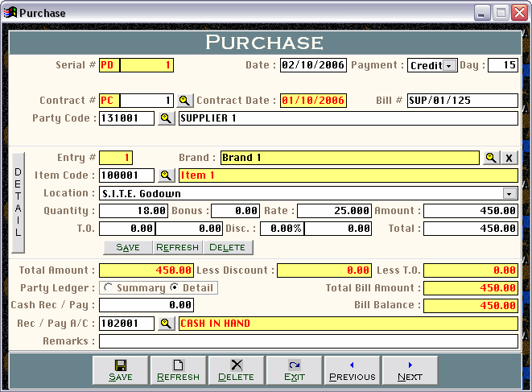This screenshot has width=532, height=392.
Task: Exit the Purchase form
Action: 295,370
